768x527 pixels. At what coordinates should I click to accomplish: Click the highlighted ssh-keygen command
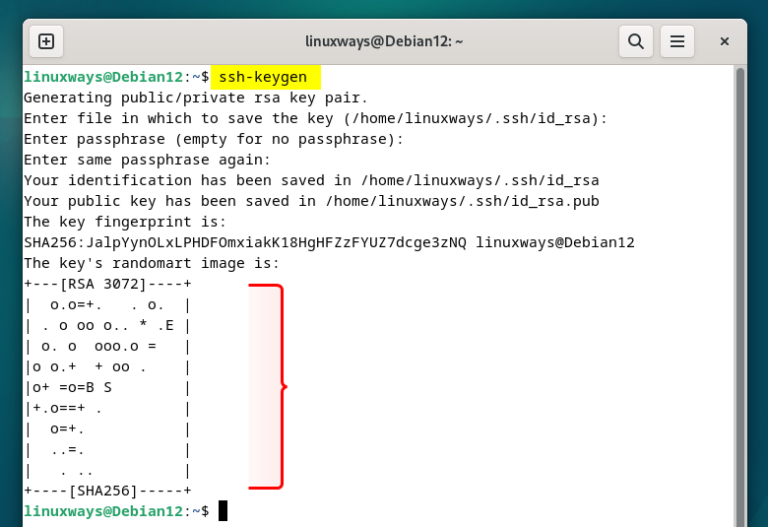pyautogui.click(x=265, y=77)
